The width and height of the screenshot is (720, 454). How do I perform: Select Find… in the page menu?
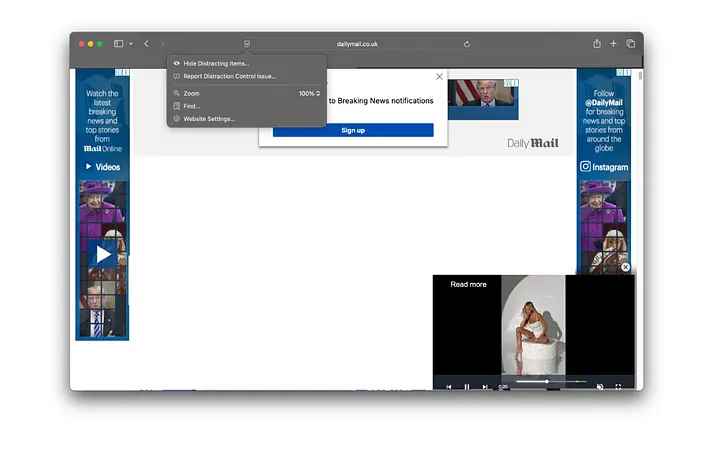pyautogui.click(x=192, y=106)
